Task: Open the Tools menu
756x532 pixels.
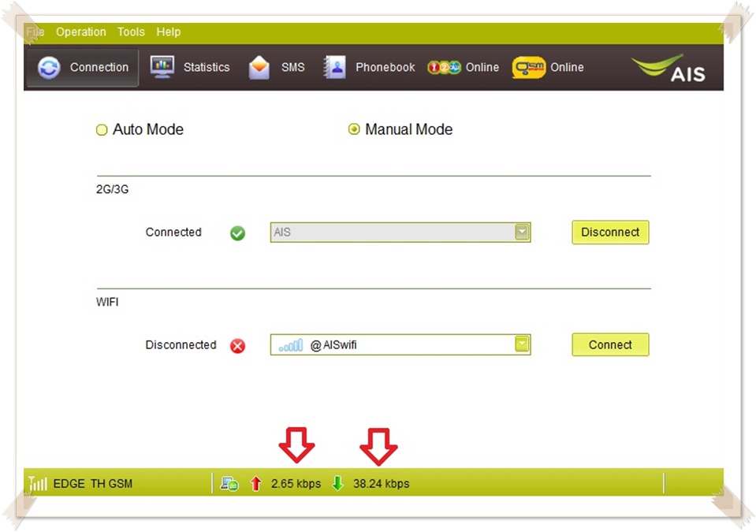Action: point(131,32)
